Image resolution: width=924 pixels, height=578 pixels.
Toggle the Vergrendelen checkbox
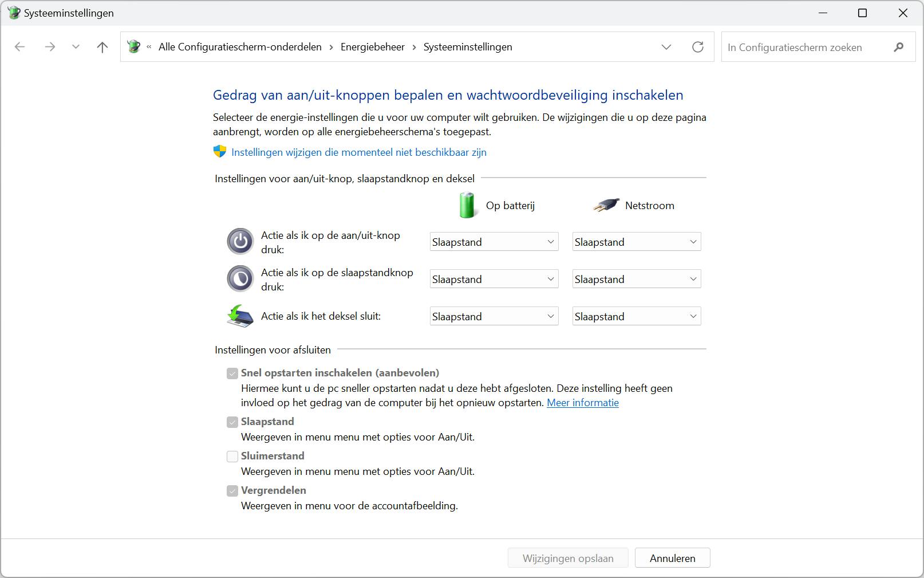pyautogui.click(x=232, y=491)
